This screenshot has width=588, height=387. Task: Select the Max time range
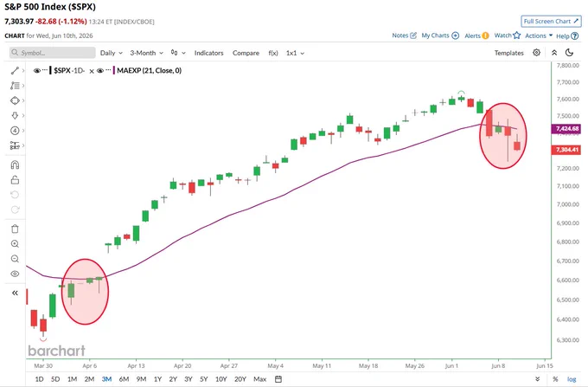pyautogui.click(x=260, y=379)
